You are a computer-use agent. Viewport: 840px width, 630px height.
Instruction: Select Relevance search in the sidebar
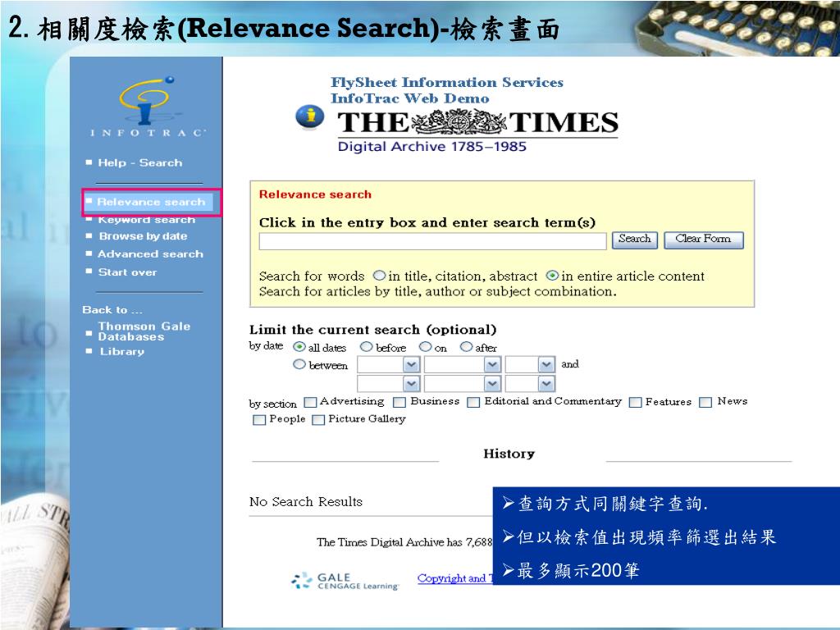coord(151,202)
